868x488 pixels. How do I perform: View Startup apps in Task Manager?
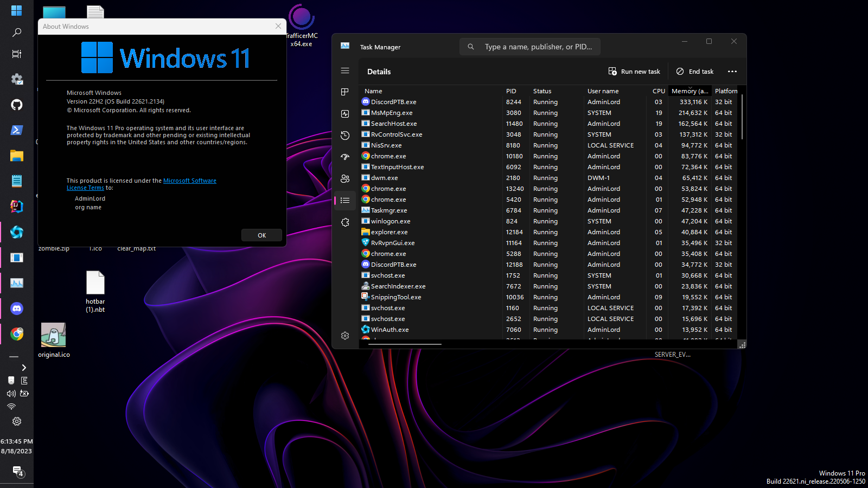coord(345,157)
